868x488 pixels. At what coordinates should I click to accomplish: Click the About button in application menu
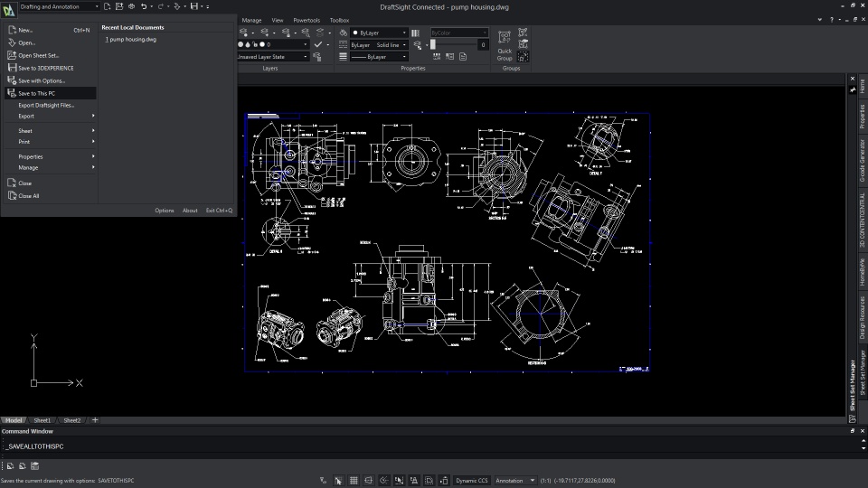(190, 211)
